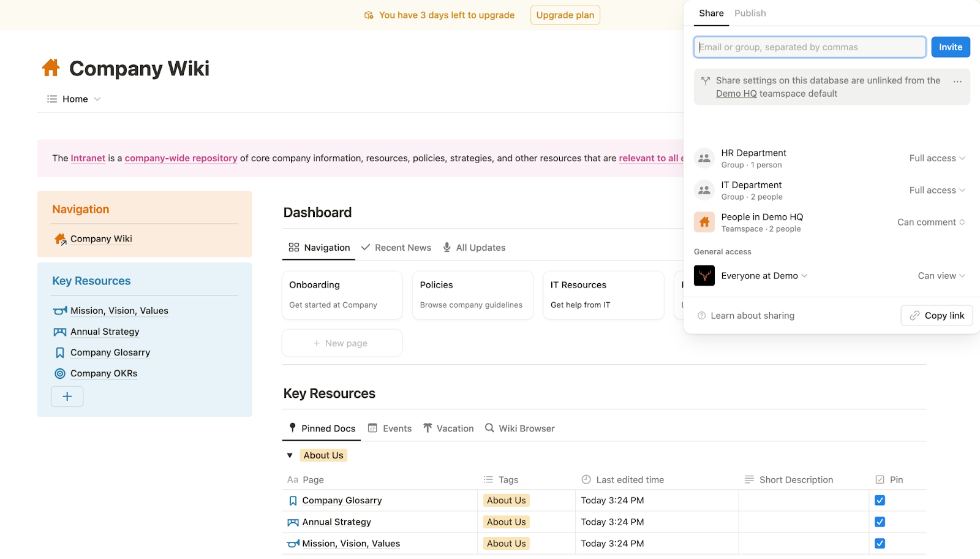The image size is (980, 559).
Task: Uncheck the Pin box for Company Glosarry
Action: pyautogui.click(x=880, y=500)
